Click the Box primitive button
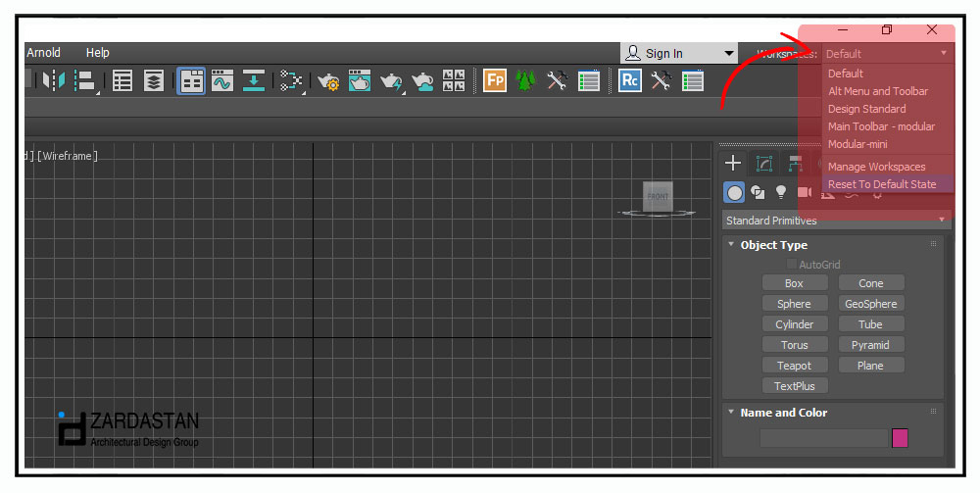 coord(795,283)
